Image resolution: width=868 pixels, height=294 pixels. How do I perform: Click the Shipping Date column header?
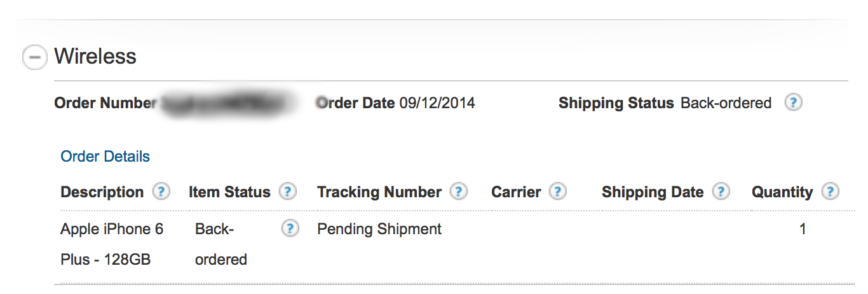coord(653,192)
